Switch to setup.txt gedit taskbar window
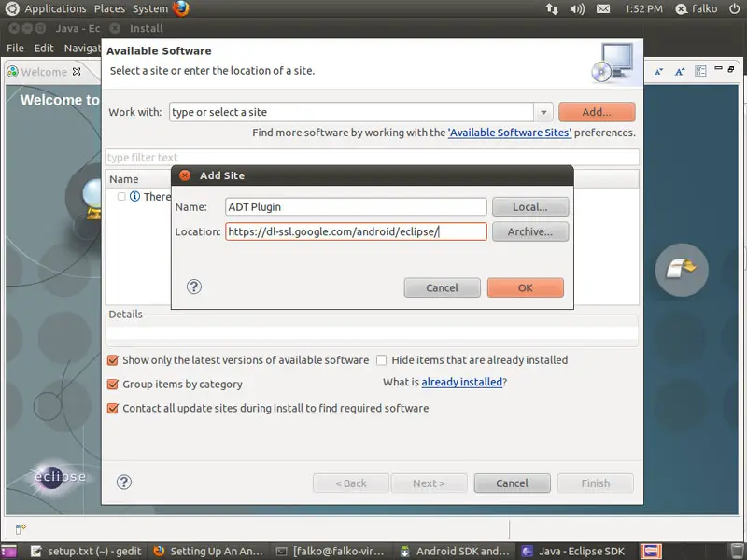 coord(86,551)
